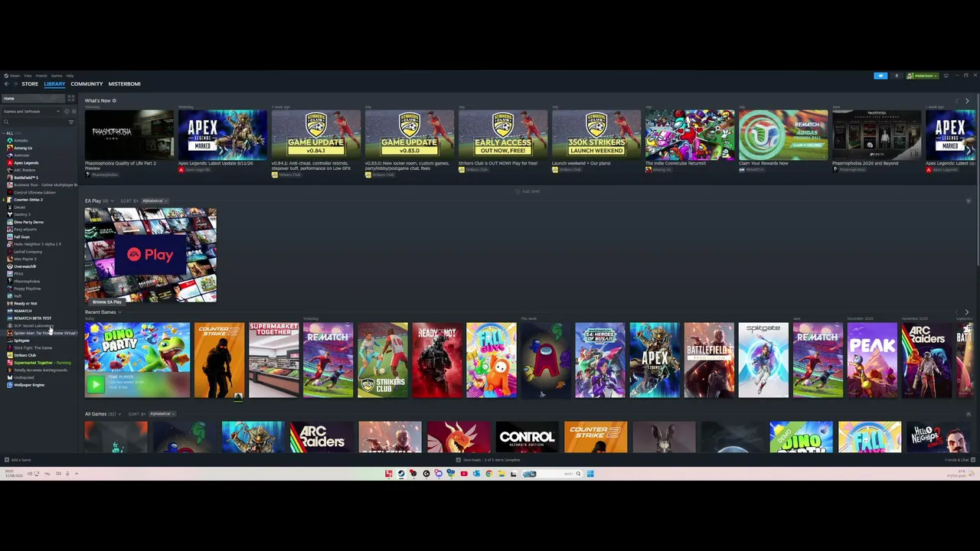Click the ready-to-play filter icon

coord(73,112)
